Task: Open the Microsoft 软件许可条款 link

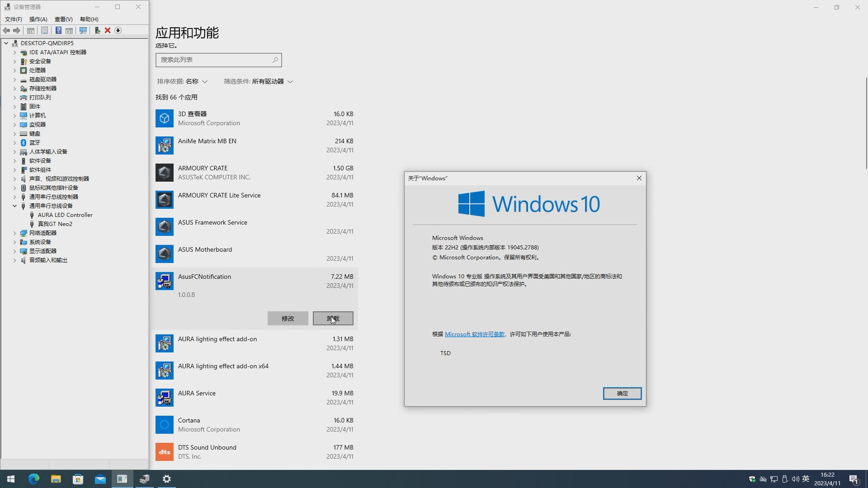Action: [475, 334]
